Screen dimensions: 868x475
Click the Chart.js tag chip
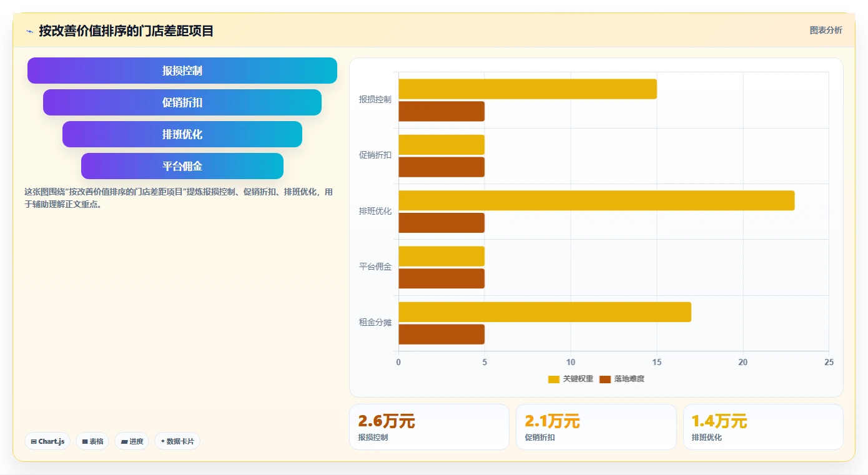[x=47, y=441]
